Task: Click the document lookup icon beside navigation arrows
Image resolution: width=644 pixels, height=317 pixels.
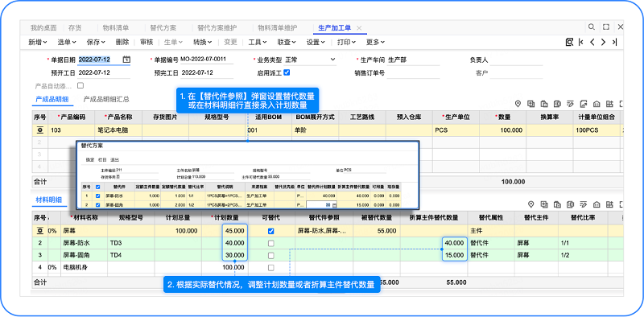Action: pos(569,42)
